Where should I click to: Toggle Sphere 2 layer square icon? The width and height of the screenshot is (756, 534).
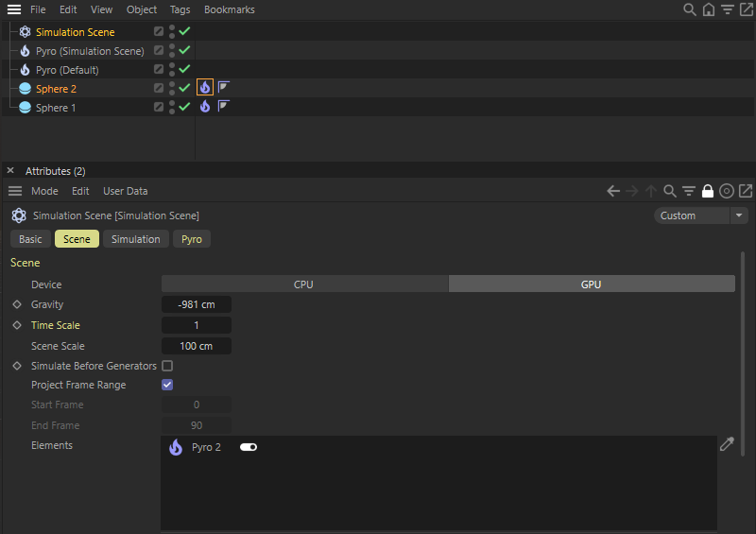[x=158, y=88]
